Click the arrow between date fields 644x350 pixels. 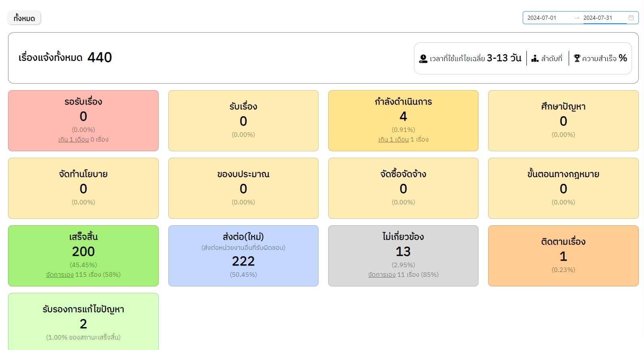point(577,18)
